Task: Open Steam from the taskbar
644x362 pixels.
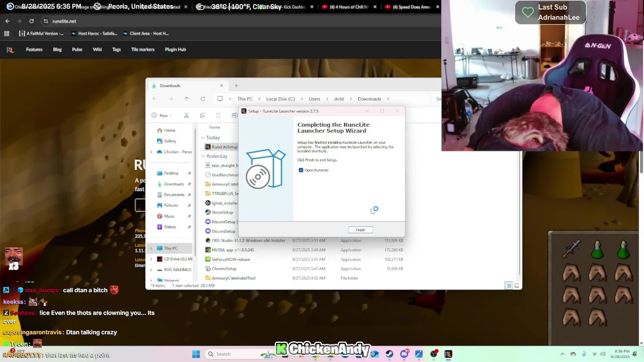Action: (389, 354)
